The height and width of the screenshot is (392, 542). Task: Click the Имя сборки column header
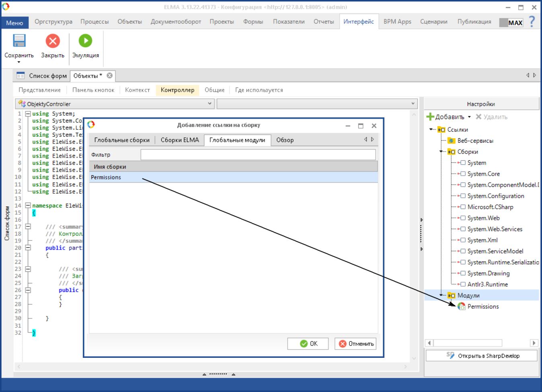(233, 166)
